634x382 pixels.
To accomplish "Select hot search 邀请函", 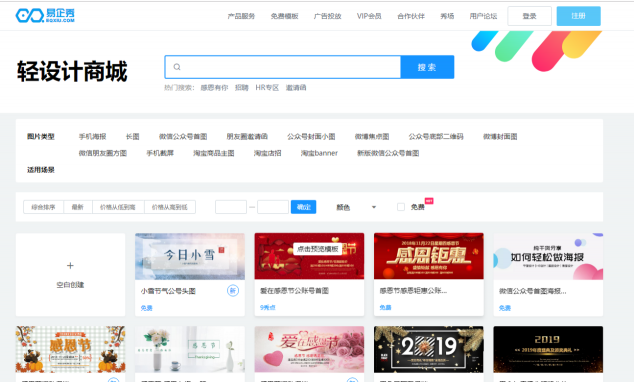I will (x=296, y=88).
